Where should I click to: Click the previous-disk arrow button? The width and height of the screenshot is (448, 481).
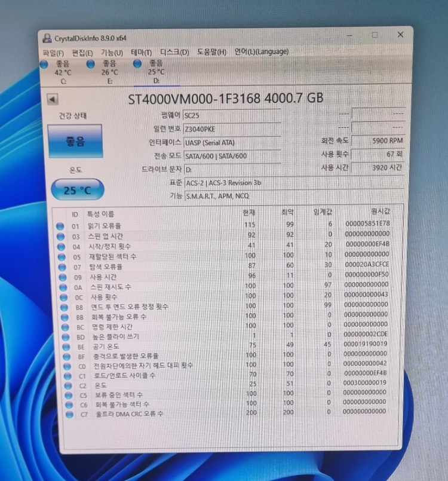coord(53,99)
